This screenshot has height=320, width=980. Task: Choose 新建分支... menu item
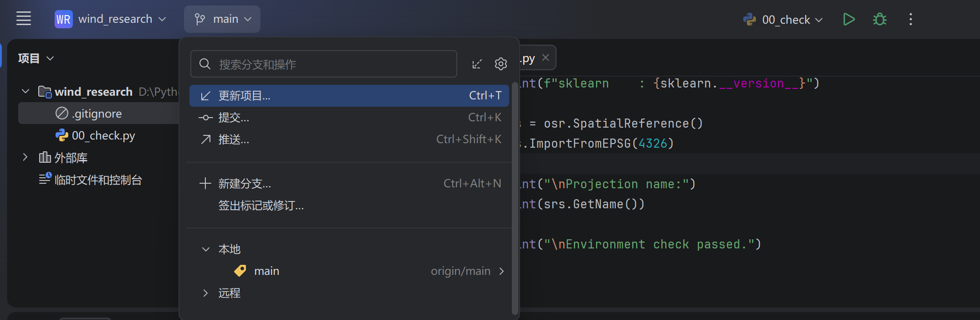pyautogui.click(x=349, y=184)
